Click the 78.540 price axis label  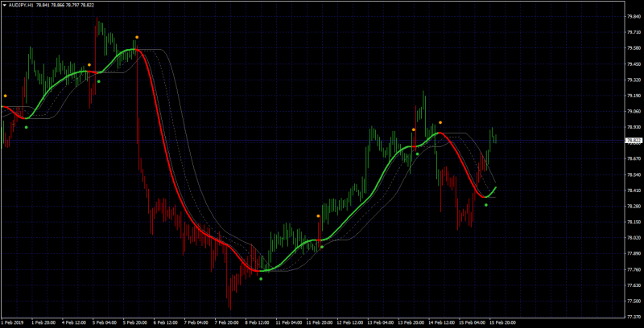pyautogui.click(x=633, y=175)
